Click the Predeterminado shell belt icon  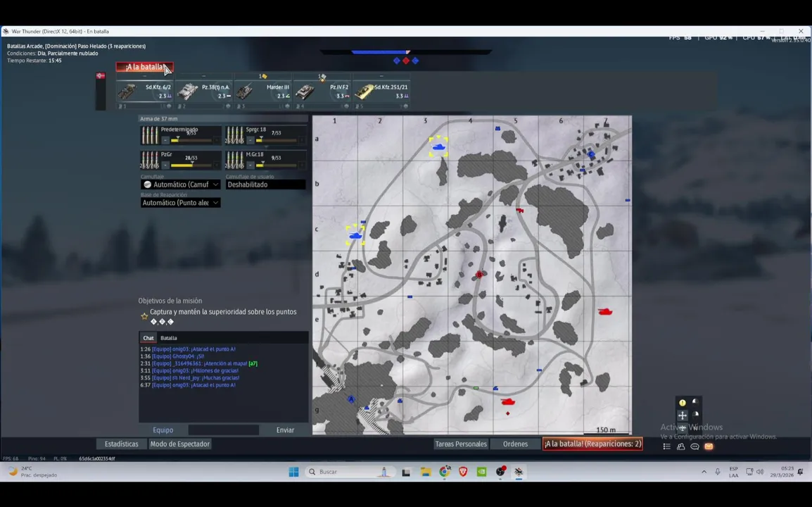tap(150, 134)
